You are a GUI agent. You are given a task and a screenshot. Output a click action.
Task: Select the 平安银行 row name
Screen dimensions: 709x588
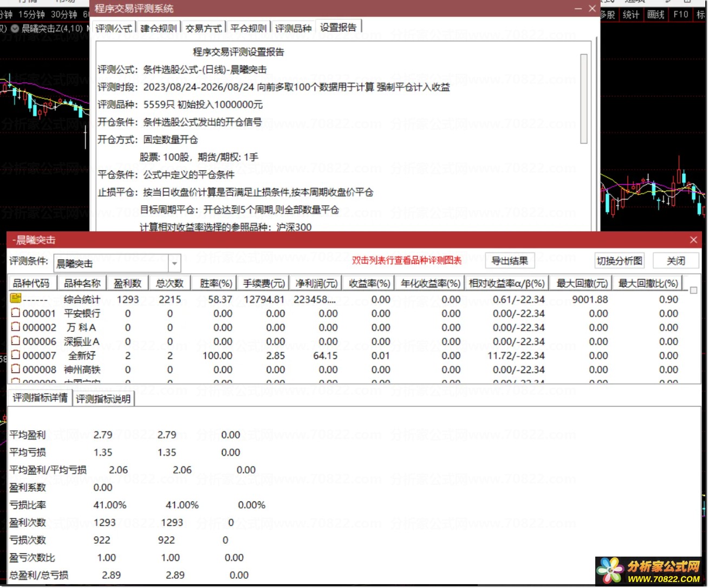[x=82, y=313]
